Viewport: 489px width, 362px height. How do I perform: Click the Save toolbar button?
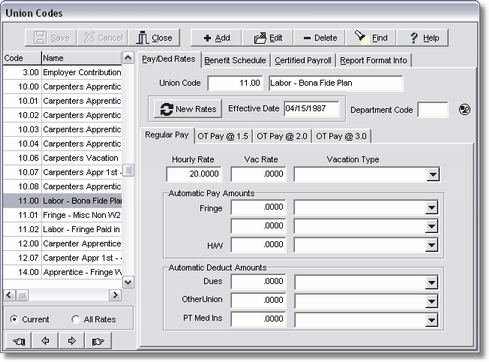51,38
